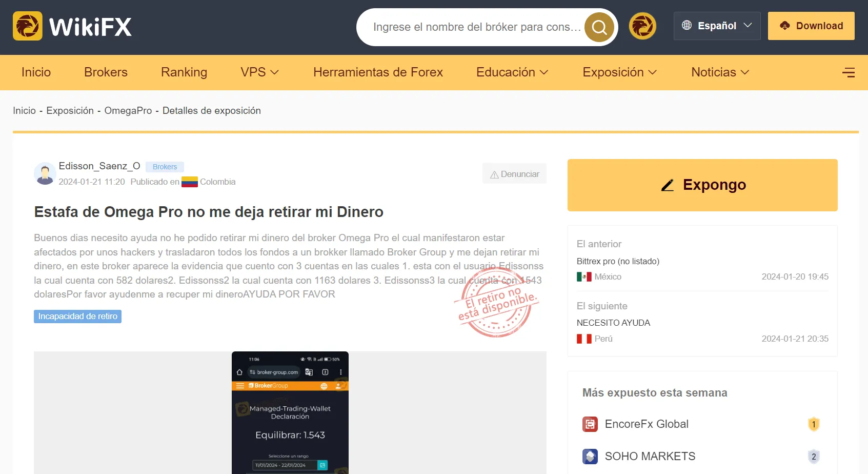Click the Colombia country label
This screenshot has width=868, height=474.
click(x=218, y=182)
